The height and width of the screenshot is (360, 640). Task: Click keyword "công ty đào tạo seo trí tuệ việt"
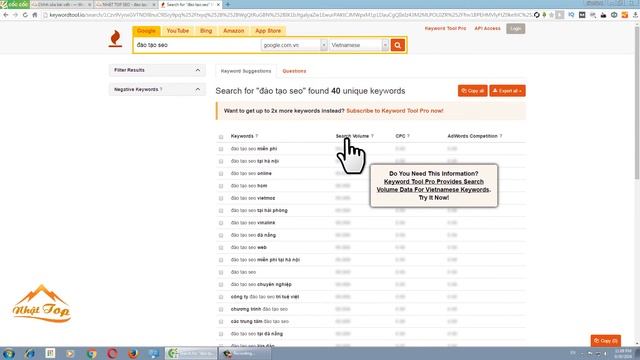click(265, 297)
